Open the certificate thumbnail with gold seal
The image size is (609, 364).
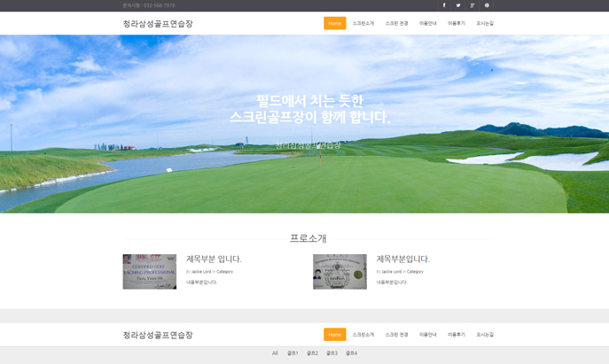340,272
